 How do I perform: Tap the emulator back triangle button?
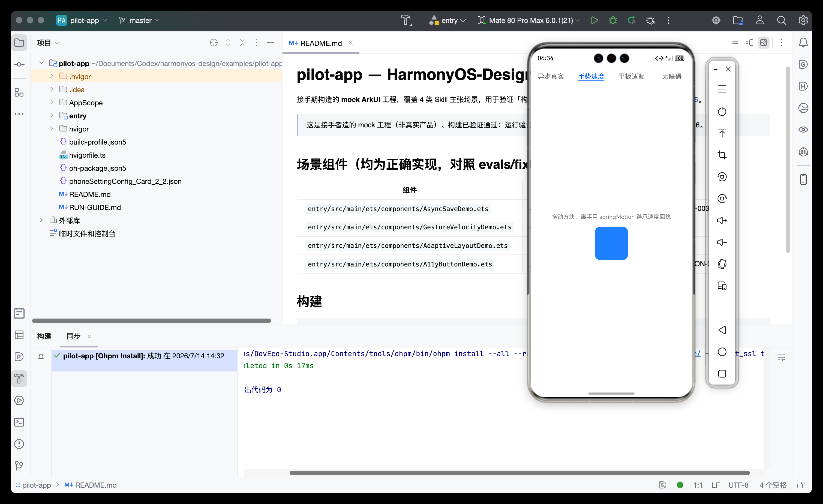tap(722, 330)
